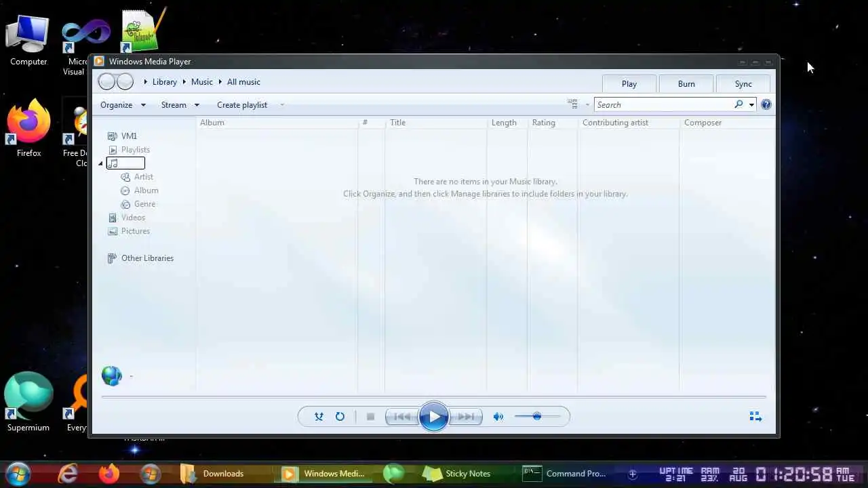The width and height of the screenshot is (868, 488).
Task: Open the Help question mark icon
Action: [766, 104]
